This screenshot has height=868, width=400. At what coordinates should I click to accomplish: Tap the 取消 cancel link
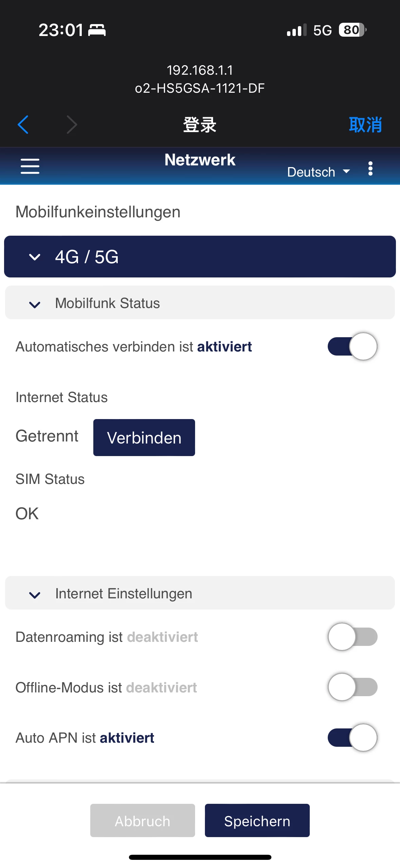click(x=365, y=125)
